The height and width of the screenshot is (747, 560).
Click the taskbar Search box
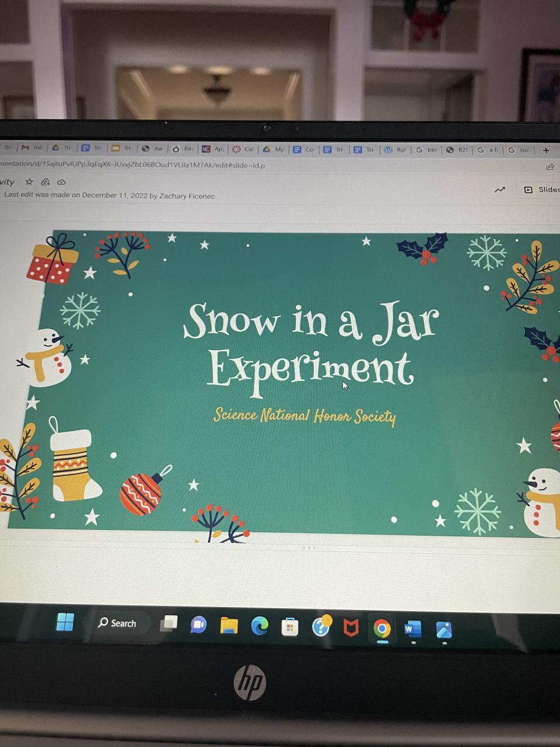118,623
